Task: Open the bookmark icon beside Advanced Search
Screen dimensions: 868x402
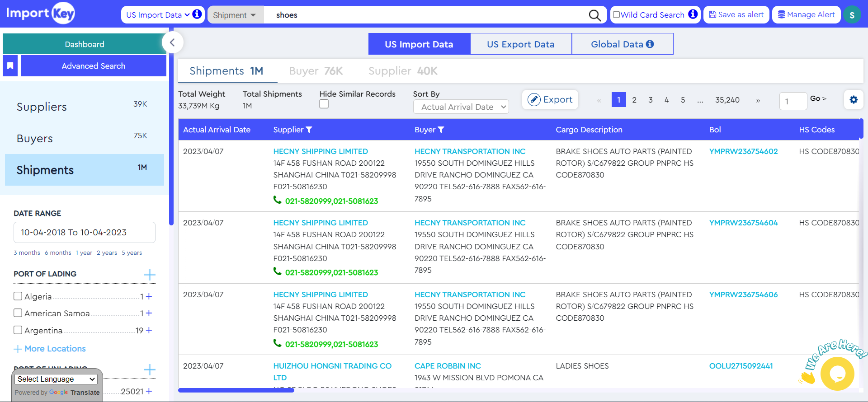Action: click(10, 66)
